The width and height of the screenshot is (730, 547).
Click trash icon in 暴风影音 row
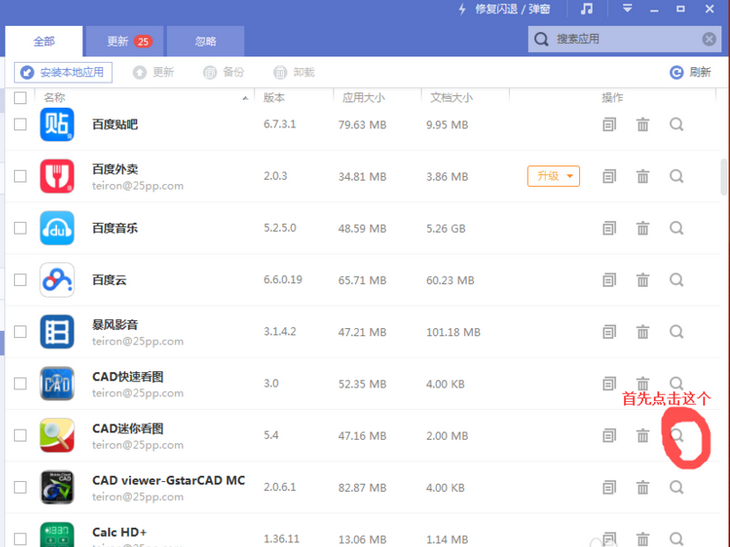642,332
